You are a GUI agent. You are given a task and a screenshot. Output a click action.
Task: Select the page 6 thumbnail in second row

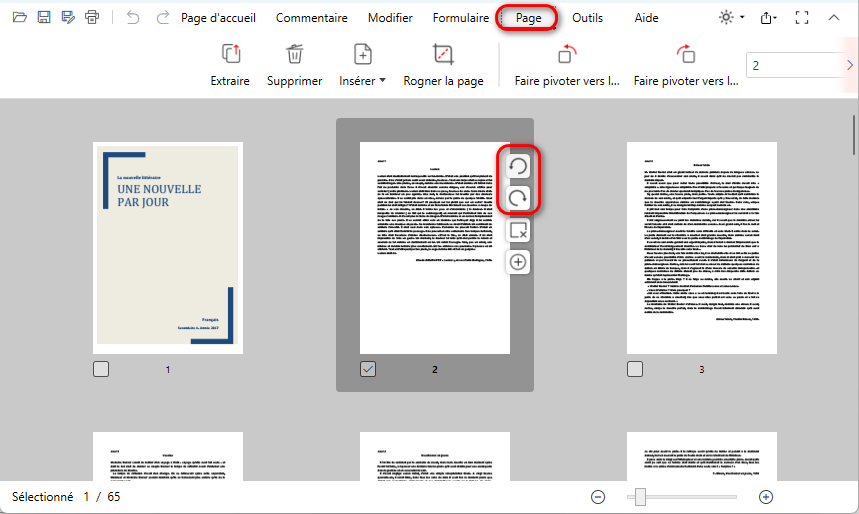702,456
